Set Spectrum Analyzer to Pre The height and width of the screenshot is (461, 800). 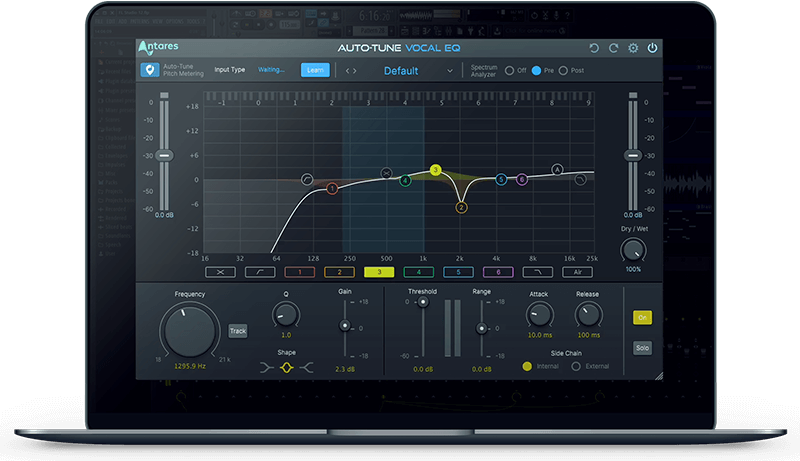click(x=536, y=71)
